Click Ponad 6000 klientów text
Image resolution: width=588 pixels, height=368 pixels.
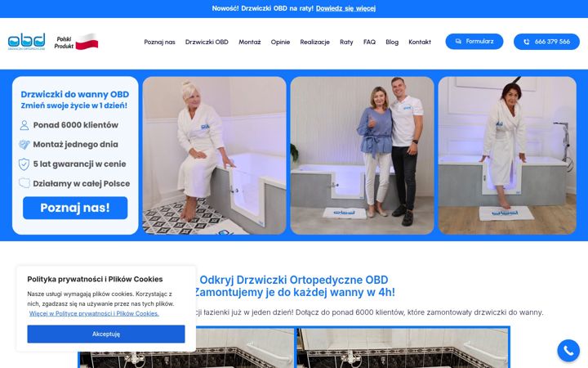[x=75, y=125]
